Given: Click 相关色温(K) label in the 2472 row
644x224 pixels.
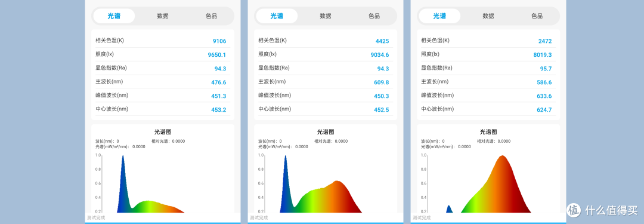Looking at the screenshot, I should click(x=435, y=41).
